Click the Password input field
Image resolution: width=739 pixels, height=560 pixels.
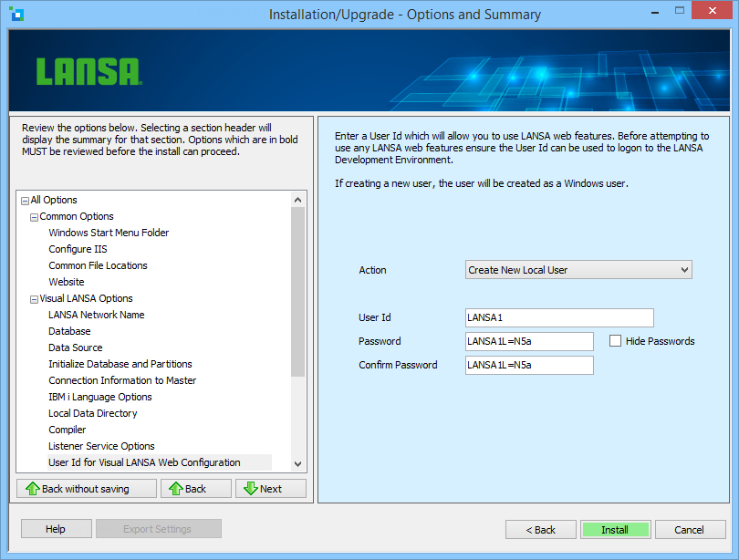pos(529,341)
